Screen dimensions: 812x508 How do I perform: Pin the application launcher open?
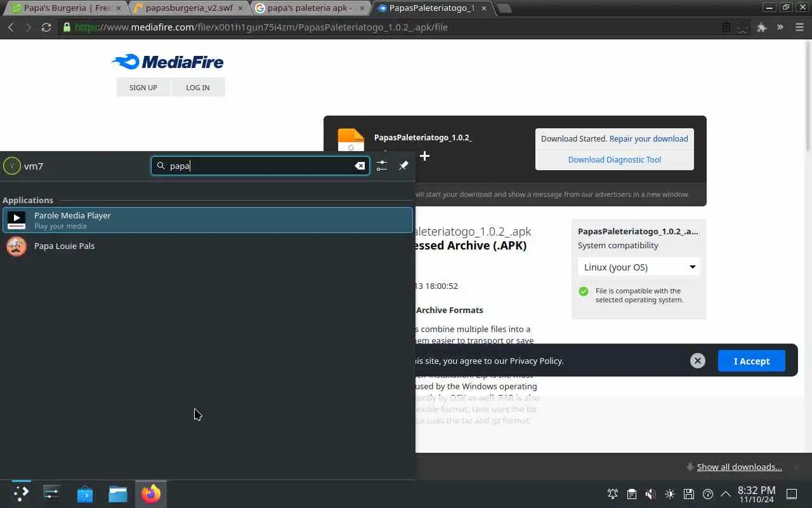pos(403,165)
